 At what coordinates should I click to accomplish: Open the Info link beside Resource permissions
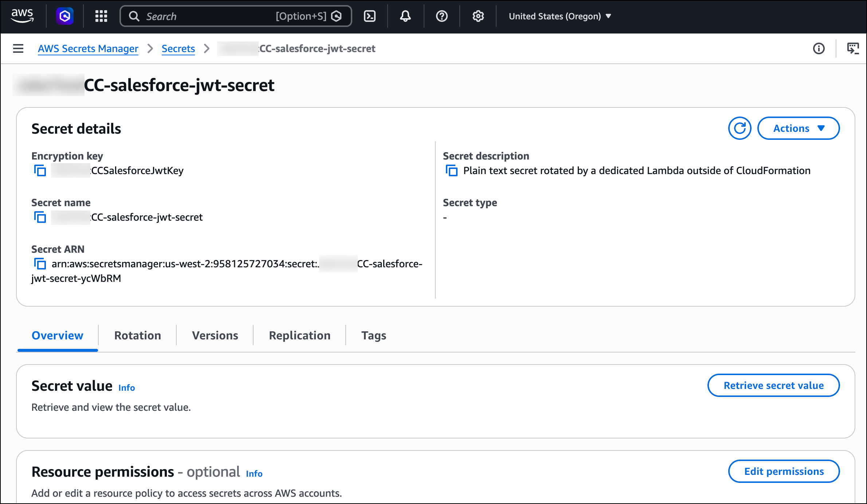[254, 474]
